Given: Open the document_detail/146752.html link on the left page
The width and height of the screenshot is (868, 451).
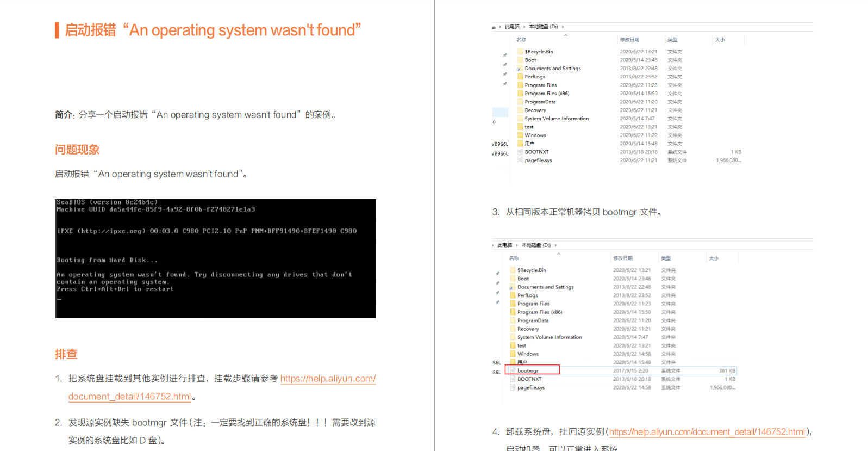Looking at the screenshot, I should 130,397.
